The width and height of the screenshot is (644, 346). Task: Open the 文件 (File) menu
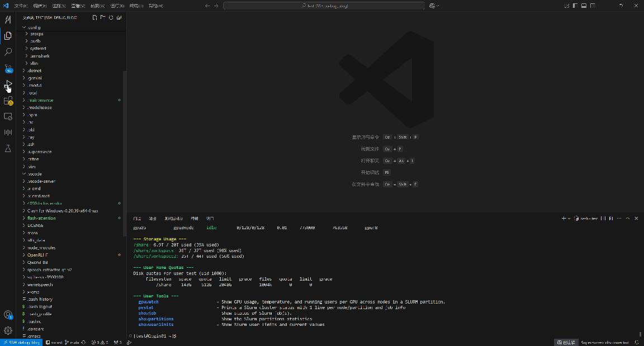[22, 5]
